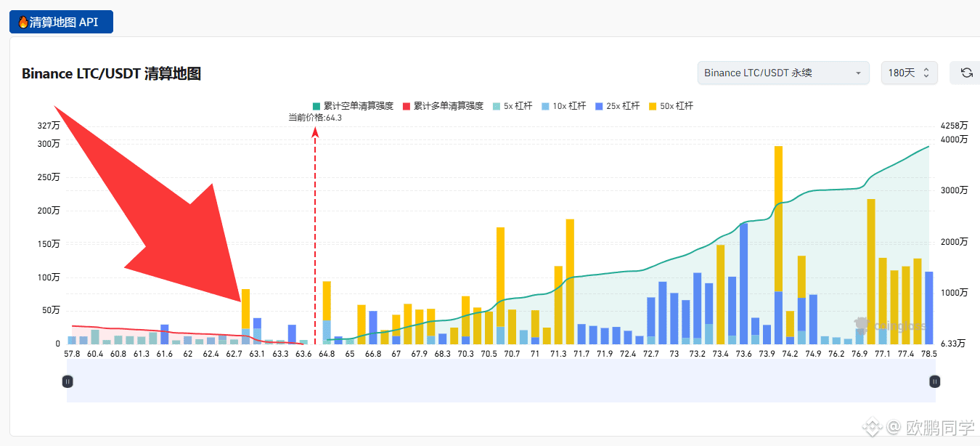Open the Binance LTC/USDT 永续 dropdown
The width and height of the screenshot is (980, 446).
783,73
